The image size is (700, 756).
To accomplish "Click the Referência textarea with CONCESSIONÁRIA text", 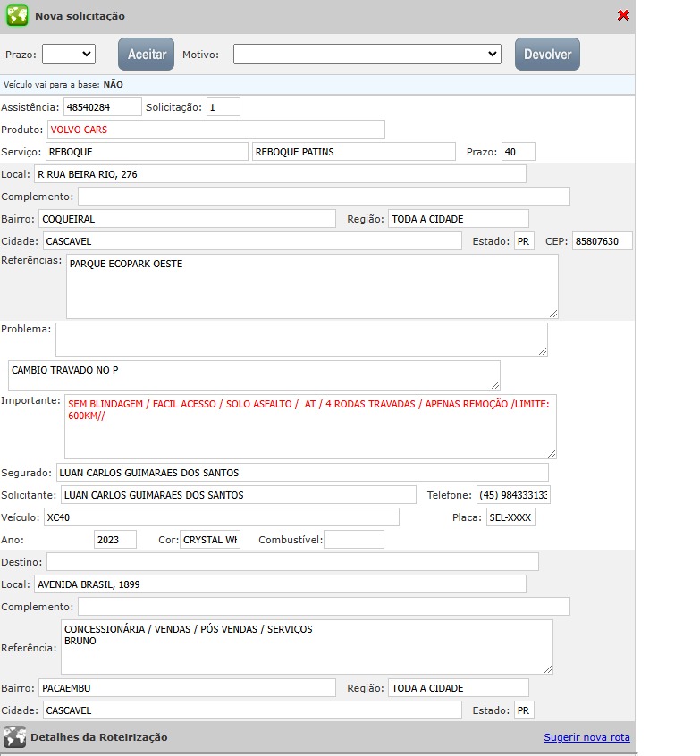I will 307,647.
